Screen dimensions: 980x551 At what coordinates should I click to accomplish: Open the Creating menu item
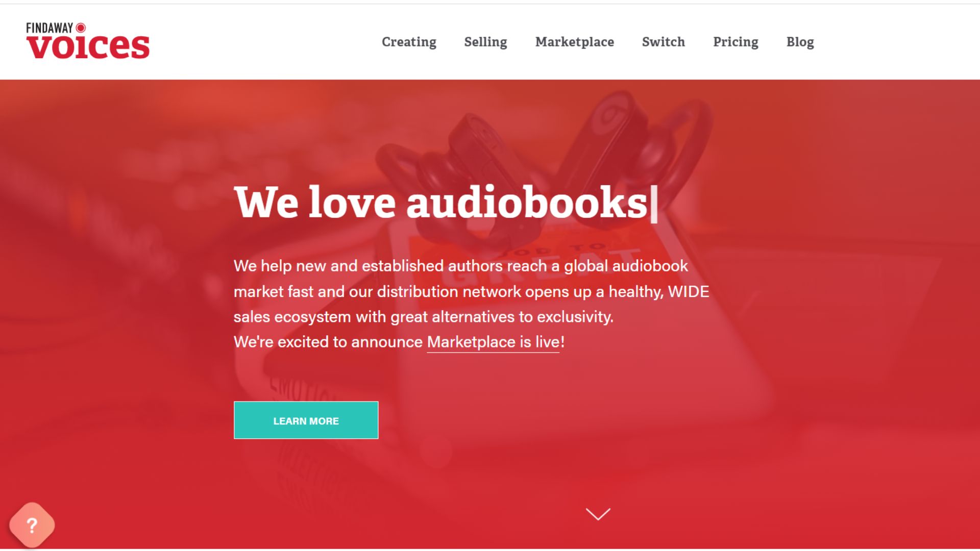pyautogui.click(x=409, y=42)
